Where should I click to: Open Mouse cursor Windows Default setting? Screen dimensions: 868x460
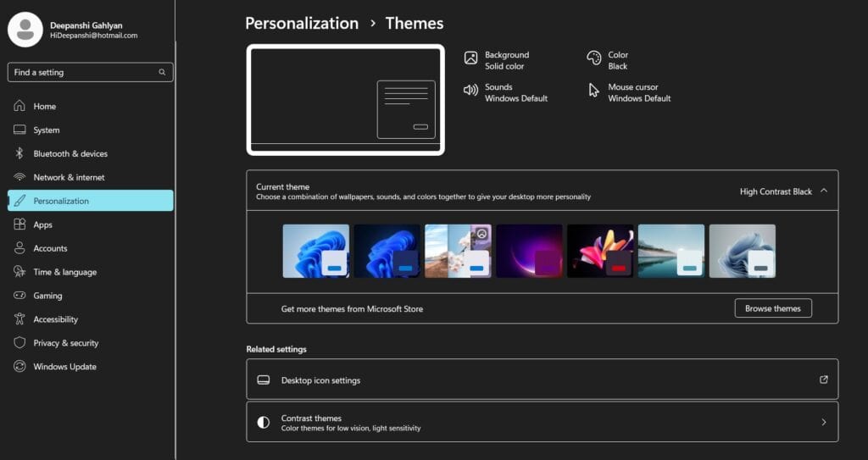point(629,92)
